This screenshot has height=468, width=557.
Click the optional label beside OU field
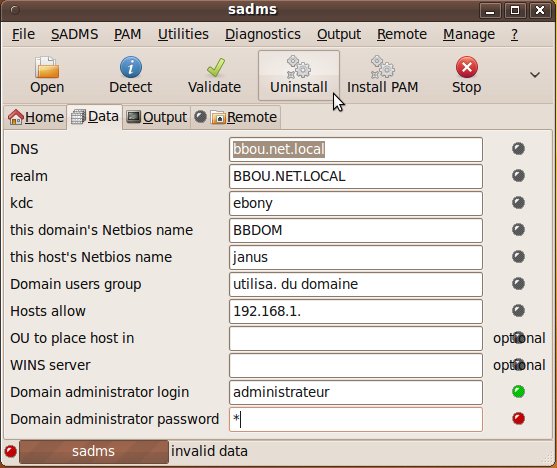519,338
